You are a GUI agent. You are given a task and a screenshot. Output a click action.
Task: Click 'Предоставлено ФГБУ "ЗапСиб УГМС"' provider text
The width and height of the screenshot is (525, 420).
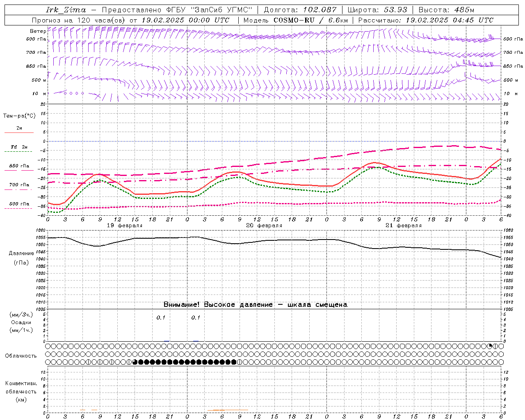point(176,10)
